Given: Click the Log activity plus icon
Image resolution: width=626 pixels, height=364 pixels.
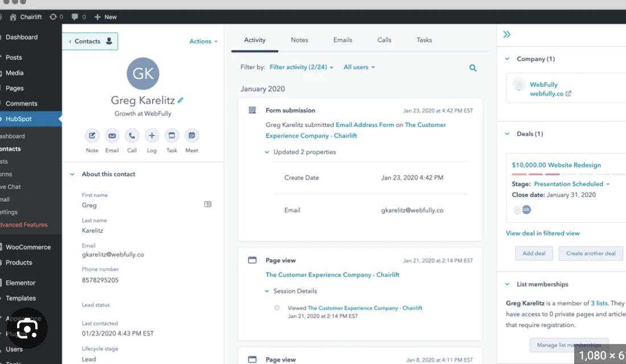Looking at the screenshot, I should click(x=151, y=136).
